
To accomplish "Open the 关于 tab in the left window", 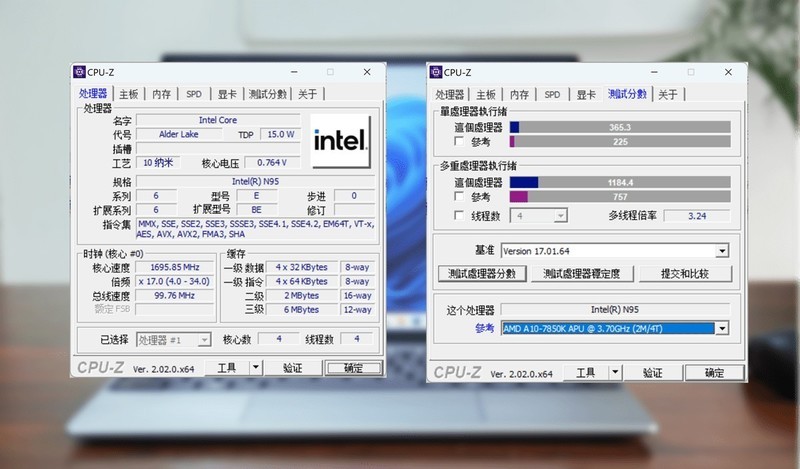I will pos(308,94).
